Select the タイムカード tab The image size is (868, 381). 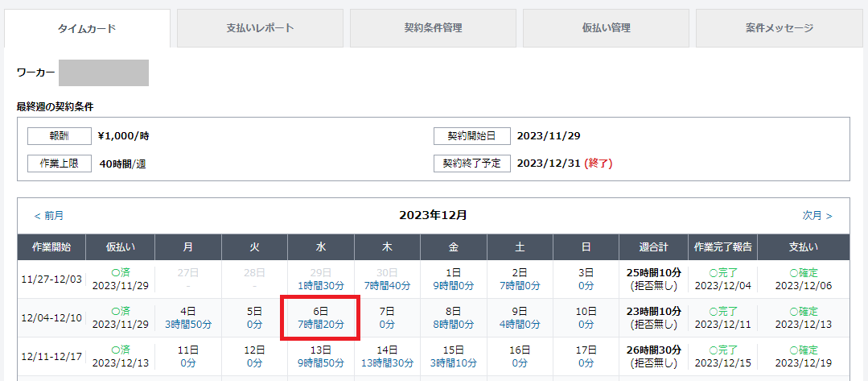87,29
